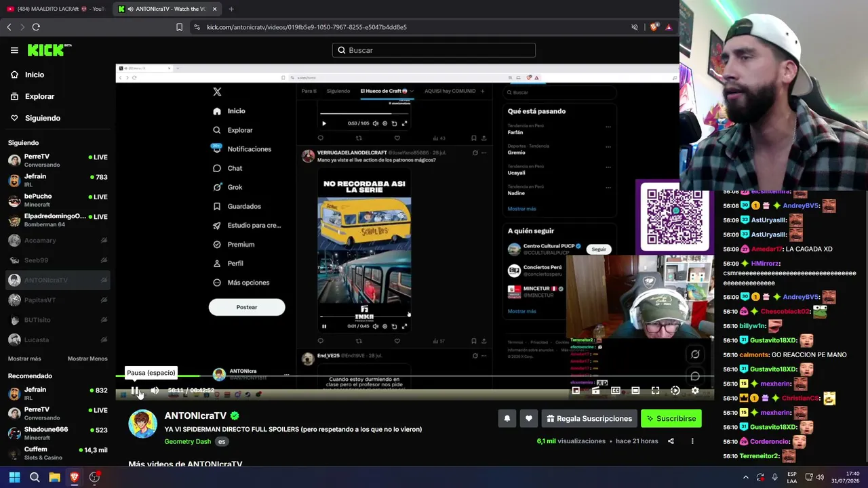Share the video with the share icon
868x488 pixels.
(671, 441)
